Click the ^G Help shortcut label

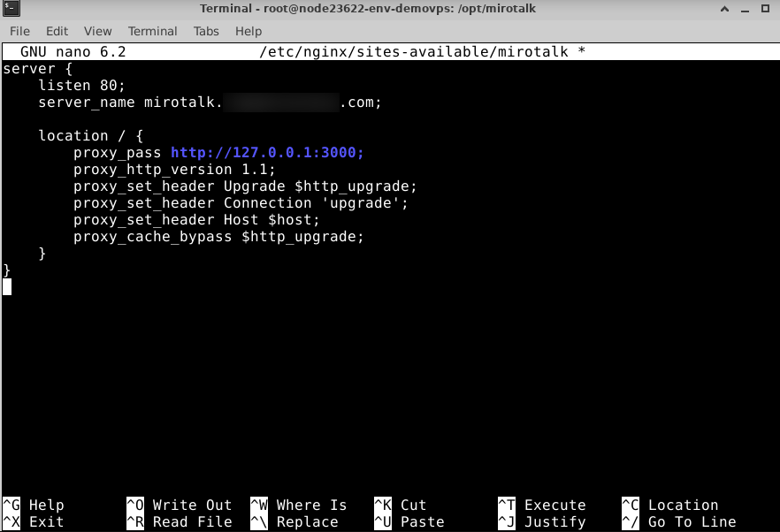(x=34, y=505)
